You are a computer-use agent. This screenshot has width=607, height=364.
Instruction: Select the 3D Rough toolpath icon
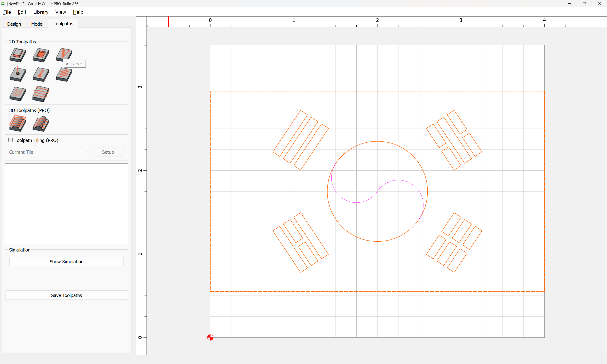(17, 123)
